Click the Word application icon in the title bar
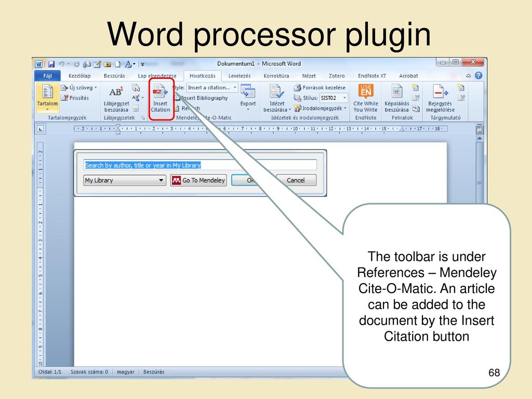The height and width of the screenshot is (399, 532). [x=38, y=64]
